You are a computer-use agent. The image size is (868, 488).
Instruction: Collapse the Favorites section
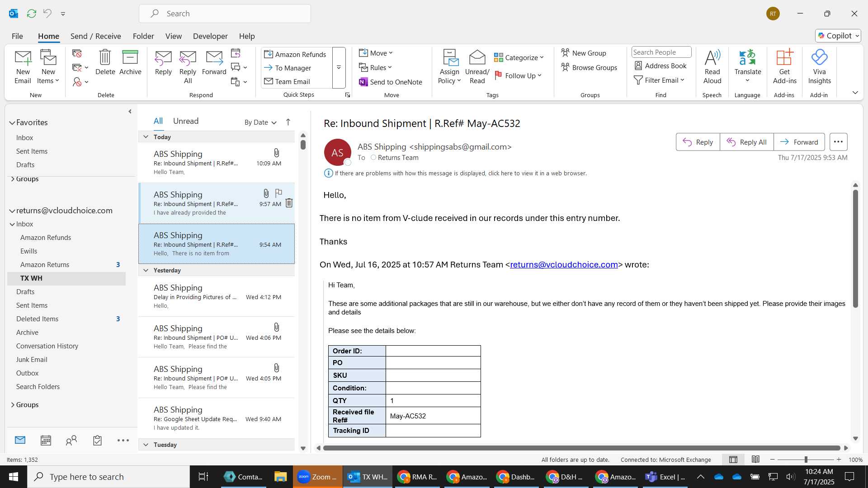pyautogui.click(x=12, y=122)
